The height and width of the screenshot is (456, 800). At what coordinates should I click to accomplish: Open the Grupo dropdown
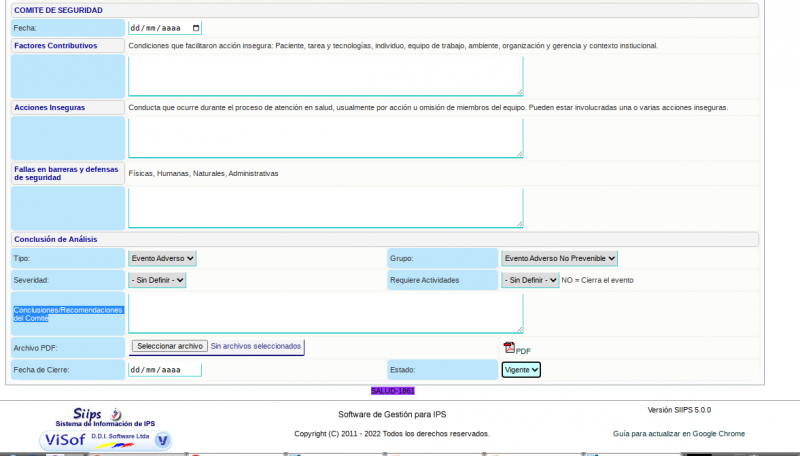coord(559,259)
